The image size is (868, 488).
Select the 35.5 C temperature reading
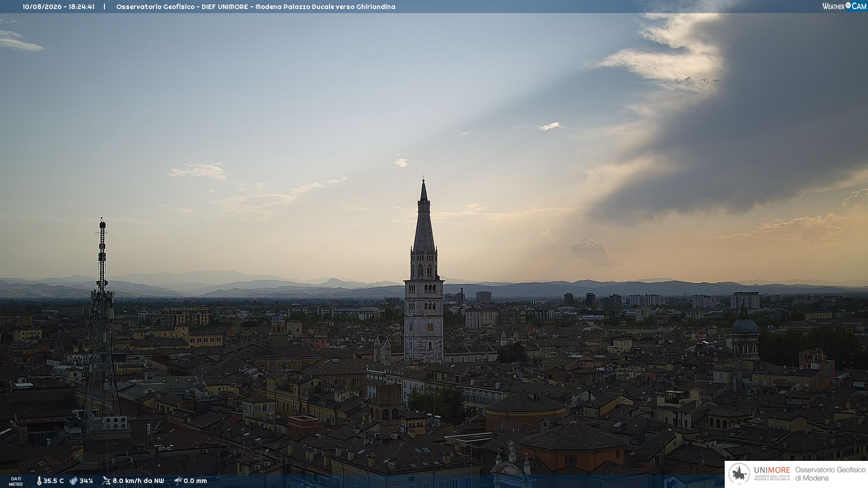point(53,481)
